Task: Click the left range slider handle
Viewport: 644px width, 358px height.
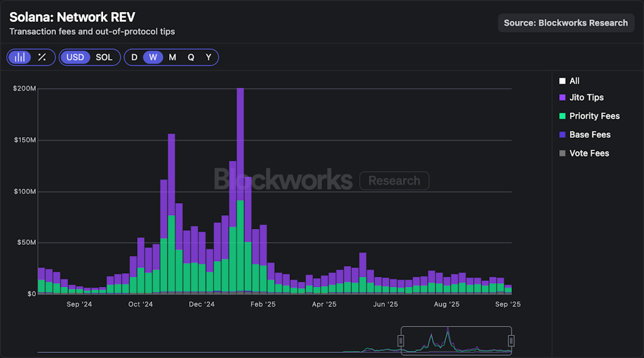Action: (401, 340)
